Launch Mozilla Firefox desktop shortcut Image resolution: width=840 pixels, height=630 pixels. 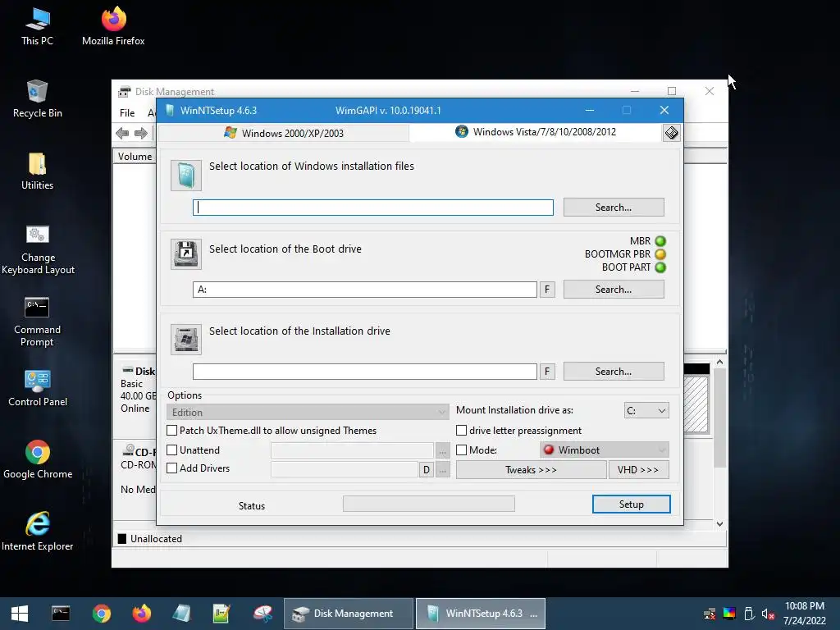(x=113, y=27)
